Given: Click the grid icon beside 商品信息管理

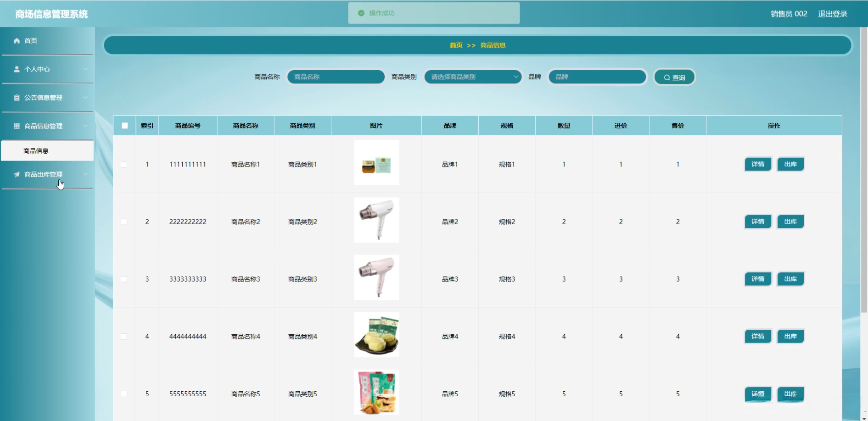Looking at the screenshot, I should tap(17, 126).
